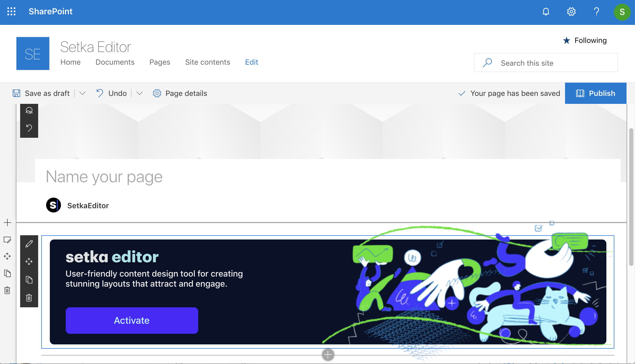This screenshot has width=635, height=364.
Task: Open notifications via the bell icon
Action: 546,11
